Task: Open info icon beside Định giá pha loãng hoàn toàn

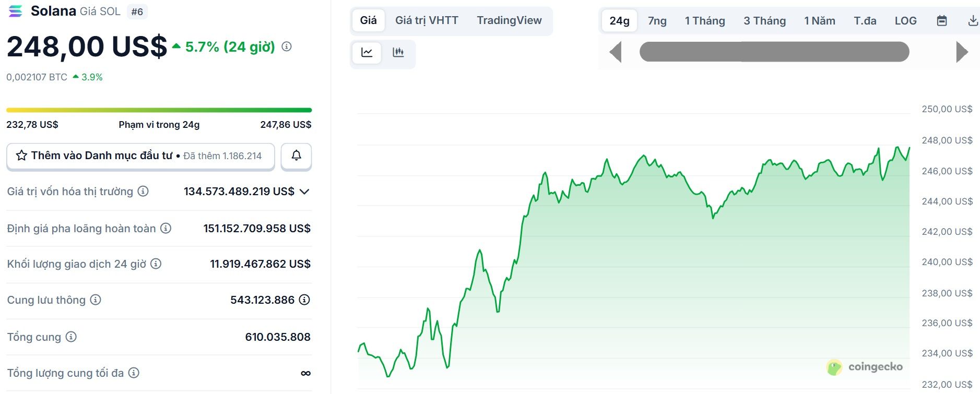Action: tap(166, 228)
